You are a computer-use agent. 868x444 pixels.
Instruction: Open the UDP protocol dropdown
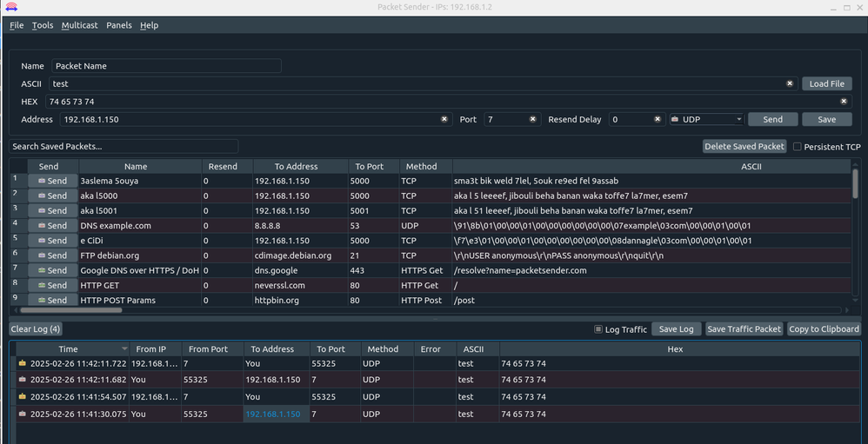(706, 119)
